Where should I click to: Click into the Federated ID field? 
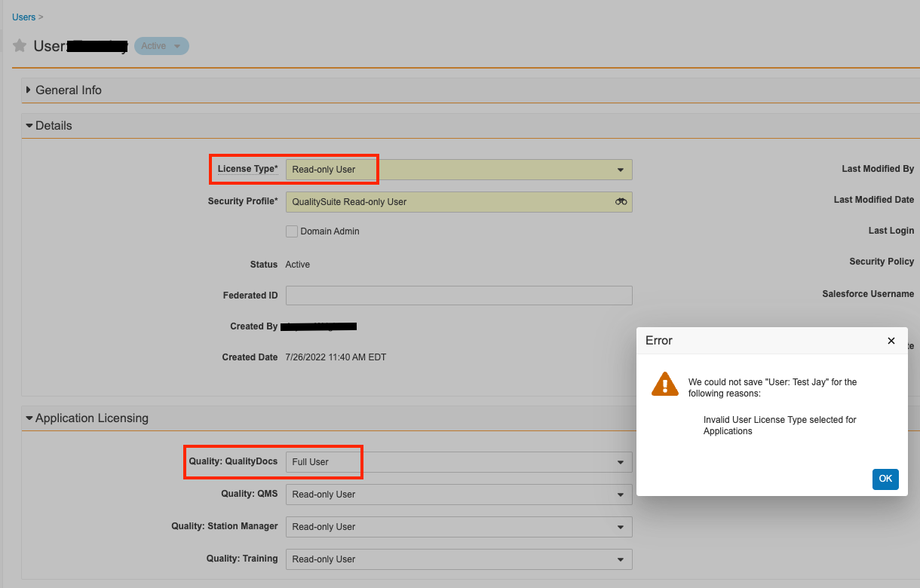pos(458,296)
